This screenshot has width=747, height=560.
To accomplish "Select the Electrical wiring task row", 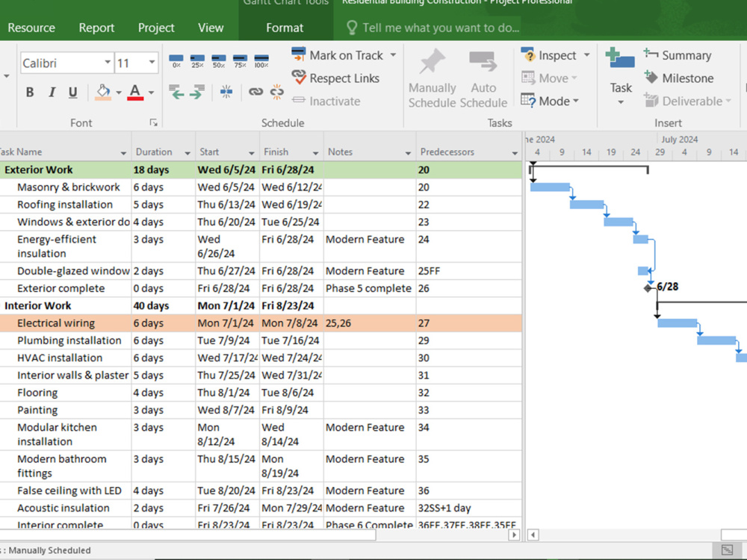I will tap(261, 323).
